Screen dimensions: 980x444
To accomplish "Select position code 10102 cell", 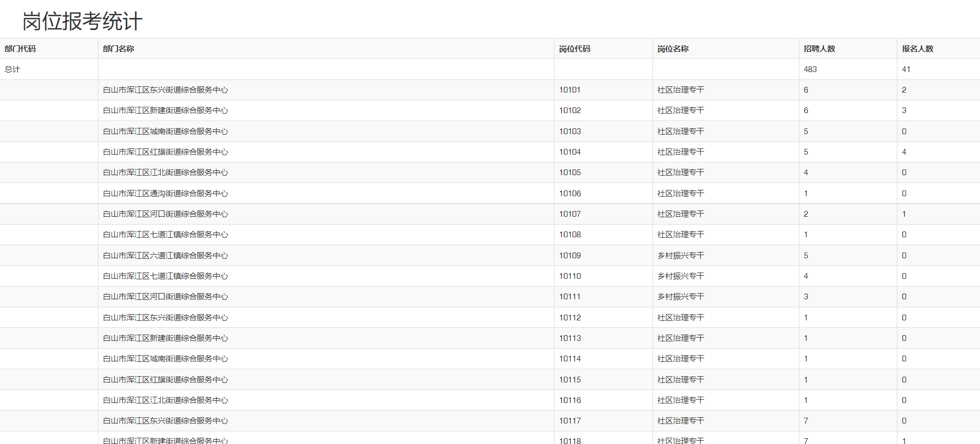I will pos(570,110).
